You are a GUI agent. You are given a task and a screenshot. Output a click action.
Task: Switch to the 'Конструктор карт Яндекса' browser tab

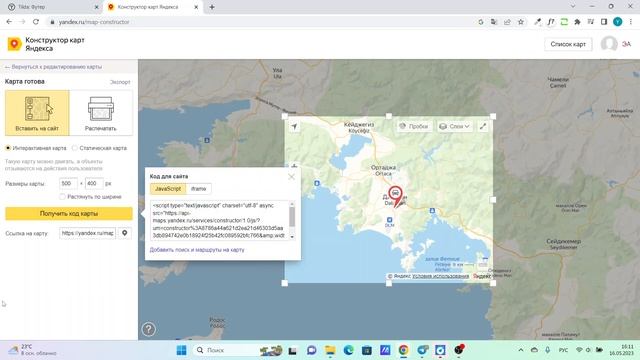pos(152,7)
